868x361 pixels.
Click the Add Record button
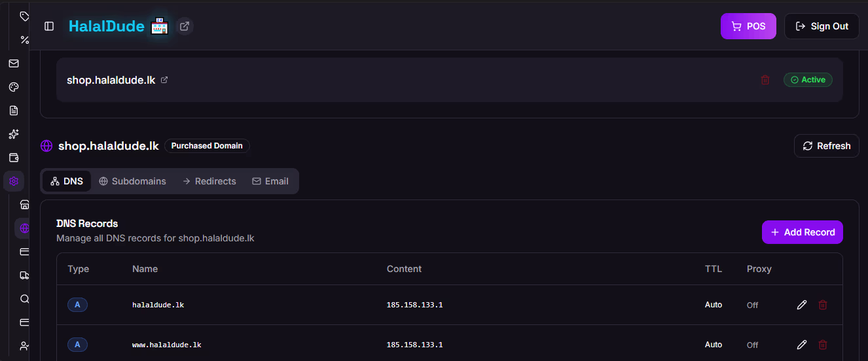[x=802, y=232]
